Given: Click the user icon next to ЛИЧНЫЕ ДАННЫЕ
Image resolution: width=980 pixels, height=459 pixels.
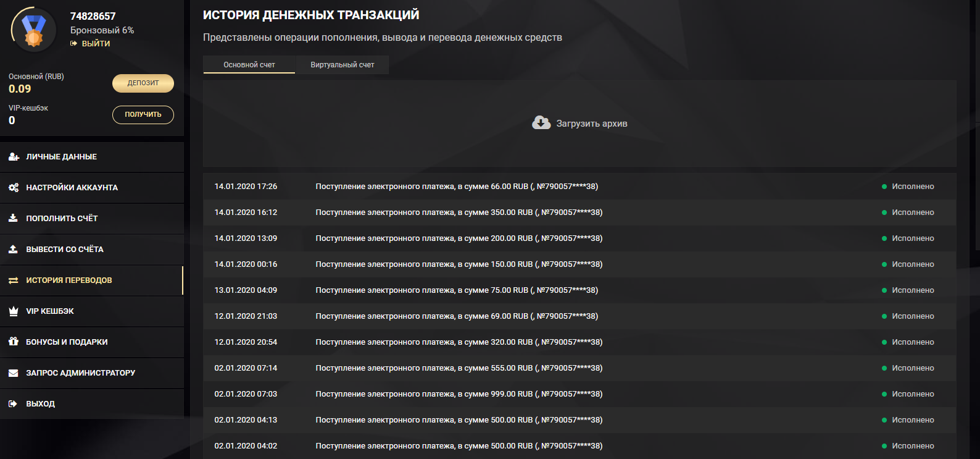Looking at the screenshot, I should (x=14, y=157).
